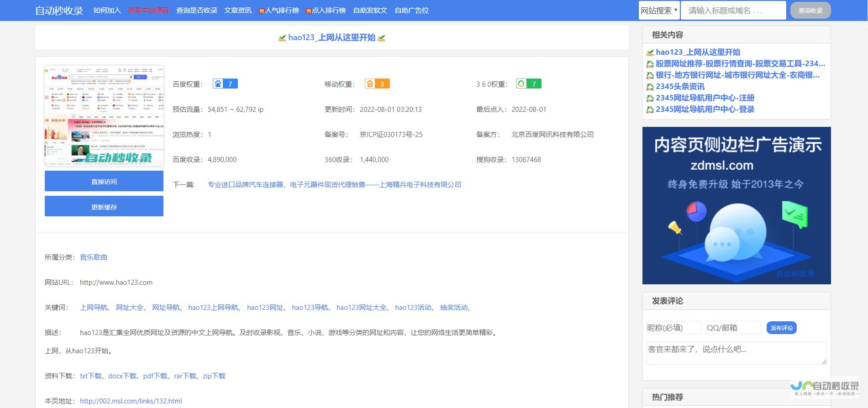Download via pdf下载 link
Image resolution: width=868 pixels, height=408 pixels.
(x=155, y=376)
